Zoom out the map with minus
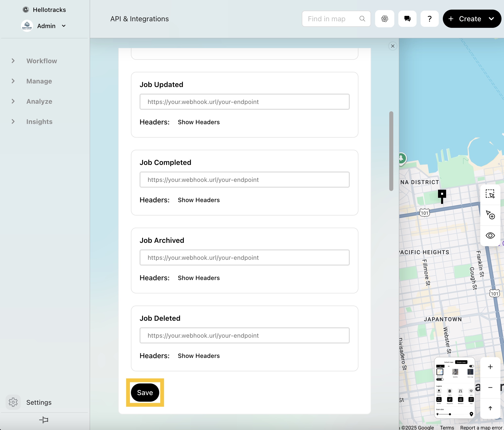Screen dimensions: 504x430 pos(490,388)
